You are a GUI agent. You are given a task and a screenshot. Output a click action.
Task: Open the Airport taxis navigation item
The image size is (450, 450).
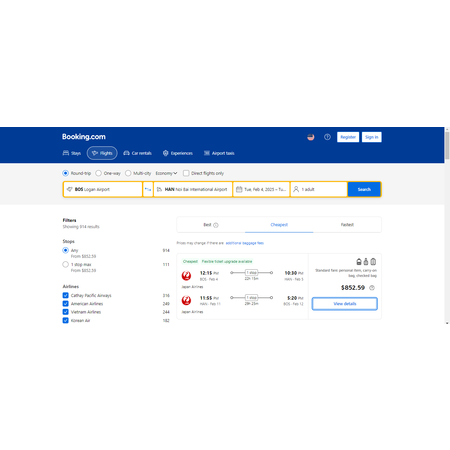tap(219, 153)
